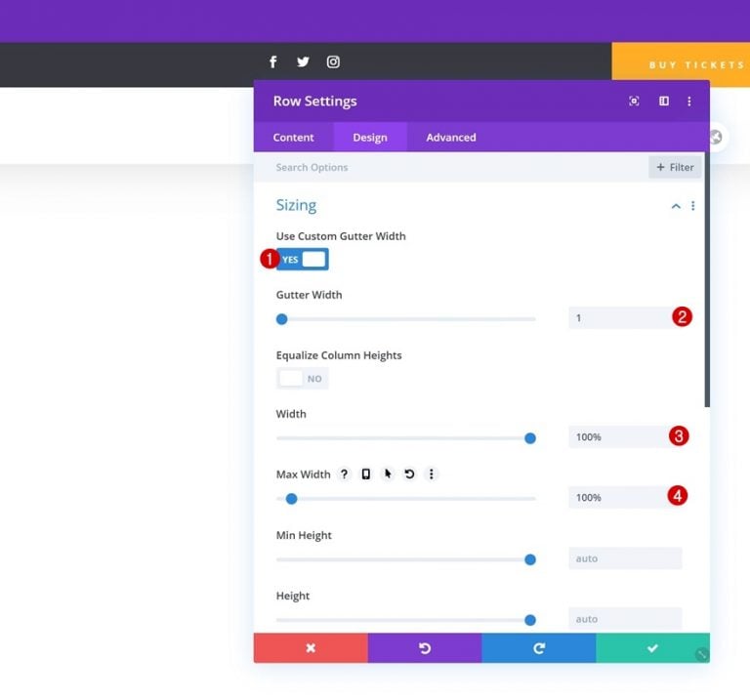This screenshot has width=750, height=700.
Task: Snap Row Settings panel to sidebar
Action: coord(664,101)
